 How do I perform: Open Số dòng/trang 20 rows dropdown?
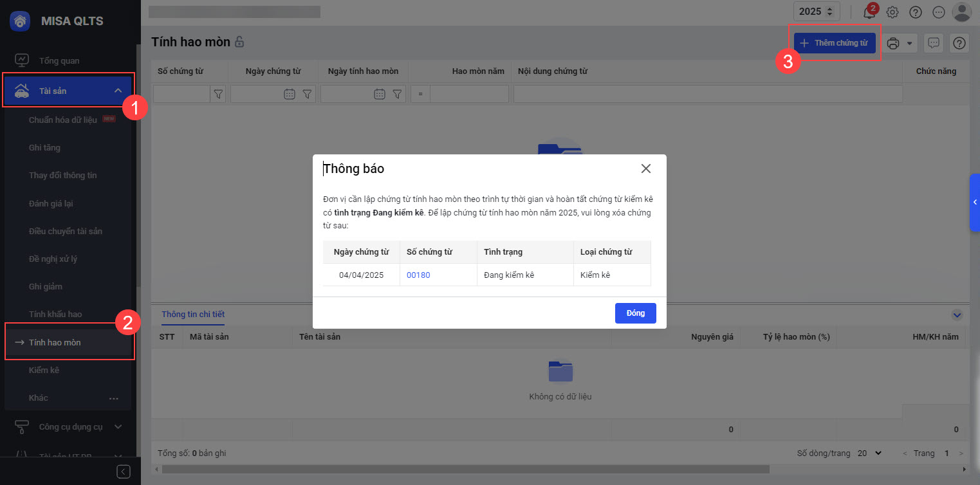(x=869, y=453)
